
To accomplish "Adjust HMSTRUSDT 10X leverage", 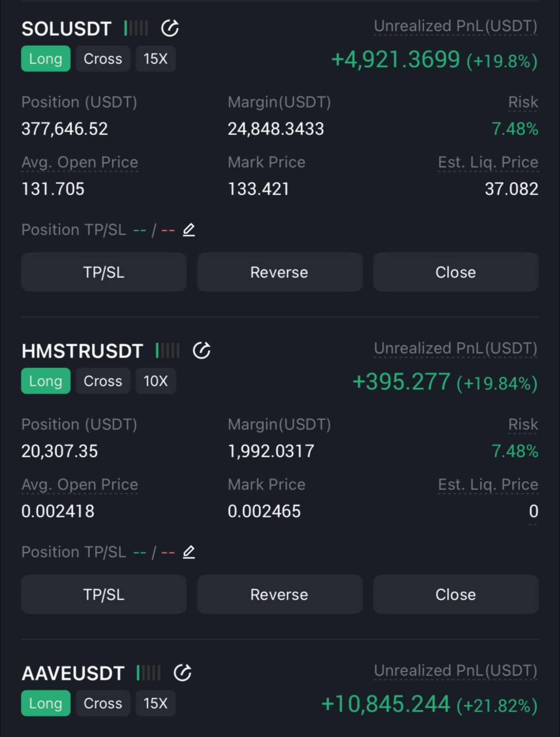I will (155, 381).
